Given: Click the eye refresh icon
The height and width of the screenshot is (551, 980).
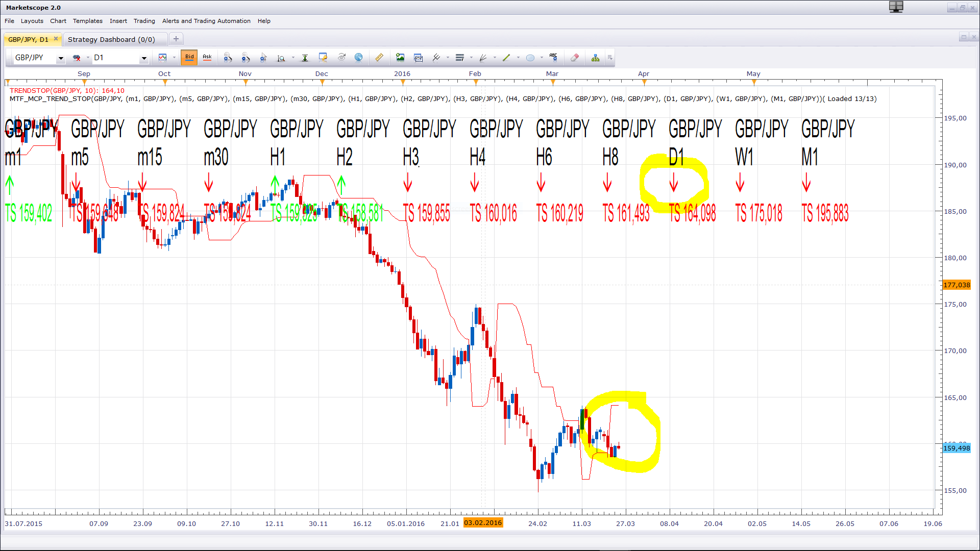Looking at the screenshot, I should [341, 58].
